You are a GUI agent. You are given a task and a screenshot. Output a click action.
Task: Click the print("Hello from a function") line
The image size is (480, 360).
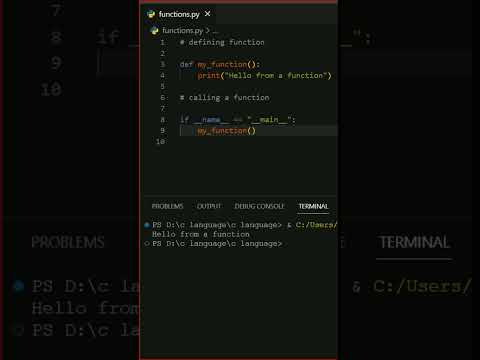tap(264, 76)
